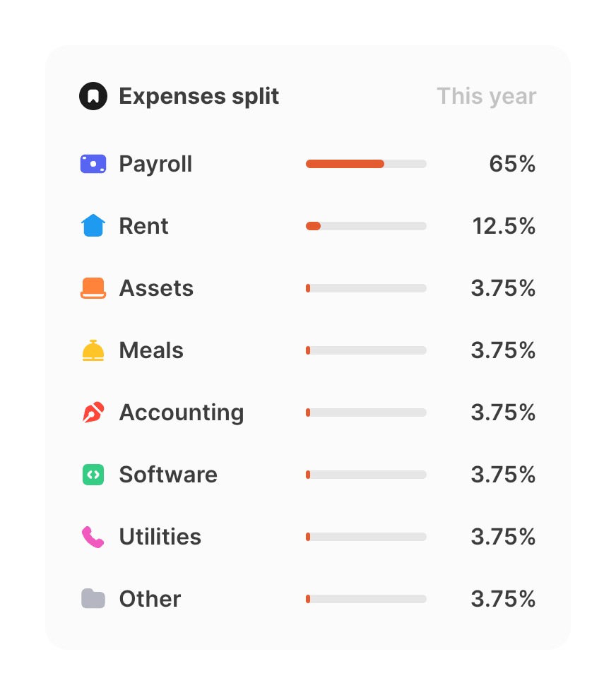Click the orange Assets briefcase icon
Screen dimensions: 616x695
tap(93, 287)
